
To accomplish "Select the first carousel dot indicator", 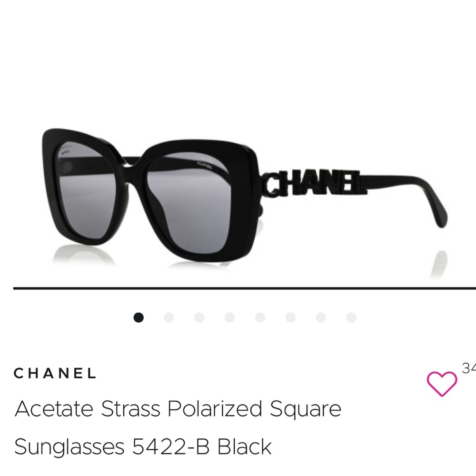I will pos(139,317).
